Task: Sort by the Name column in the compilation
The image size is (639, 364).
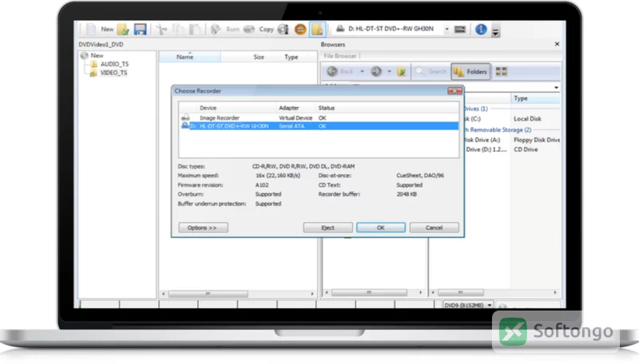Action: click(189, 57)
